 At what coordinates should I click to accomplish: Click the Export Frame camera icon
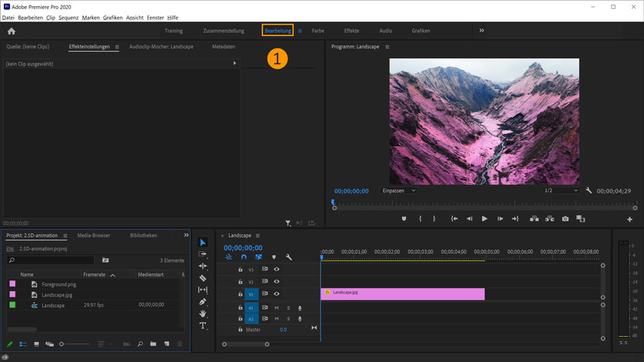pyautogui.click(x=566, y=219)
